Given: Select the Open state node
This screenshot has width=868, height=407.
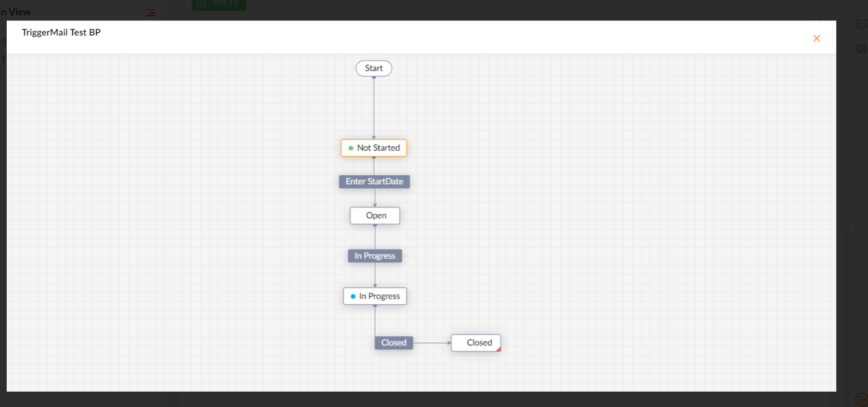Looking at the screenshot, I should [x=375, y=215].
